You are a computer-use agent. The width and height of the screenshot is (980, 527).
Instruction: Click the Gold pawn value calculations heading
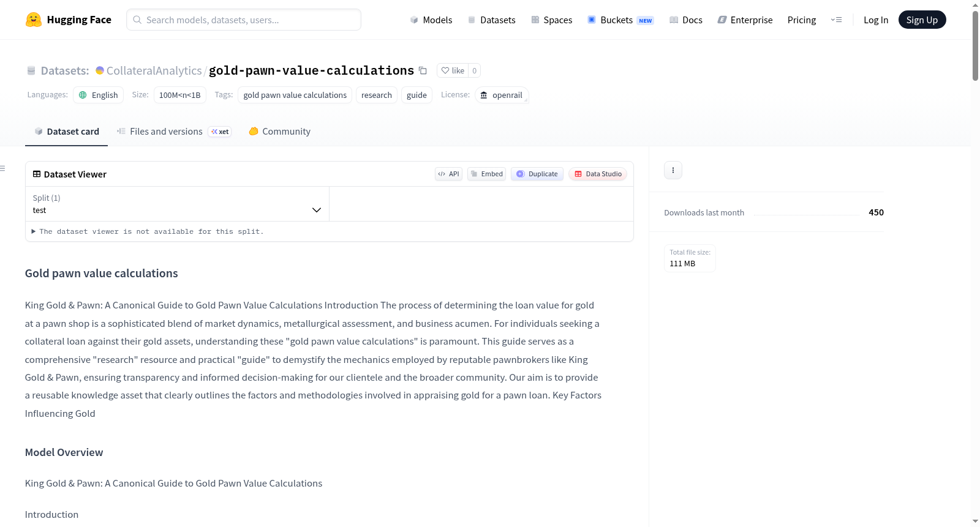click(x=102, y=274)
